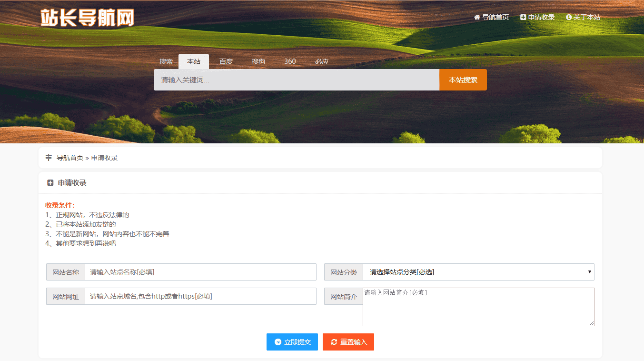Click rule text 已将本站添加友链的

point(86,224)
